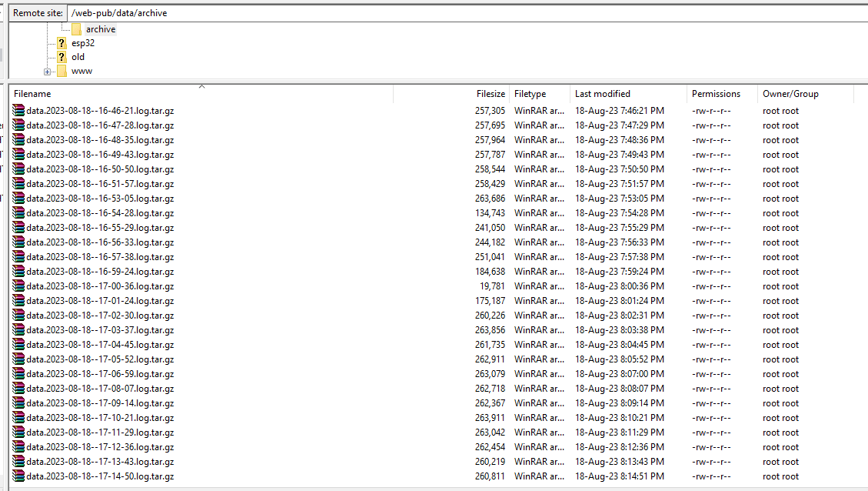
Task: Click WinRAR filetype cell in the 17-00-36 file row
Action: tap(539, 286)
